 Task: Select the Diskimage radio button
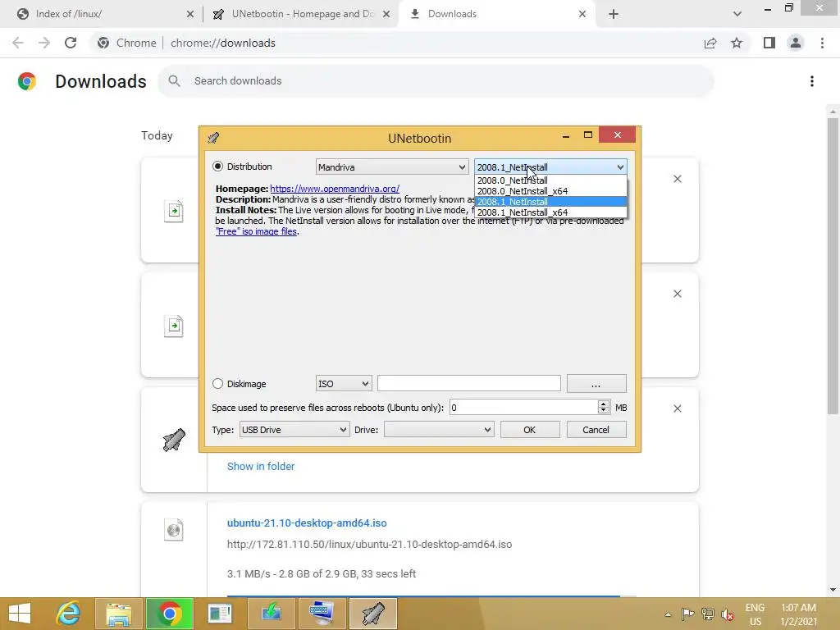pos(217,384)
